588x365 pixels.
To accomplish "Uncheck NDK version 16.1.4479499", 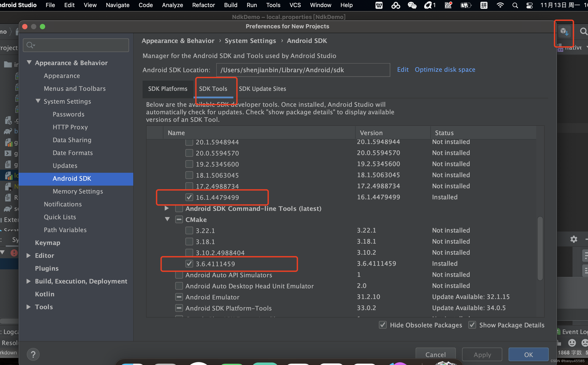I will pyautogui.click(x=189, y=197).
